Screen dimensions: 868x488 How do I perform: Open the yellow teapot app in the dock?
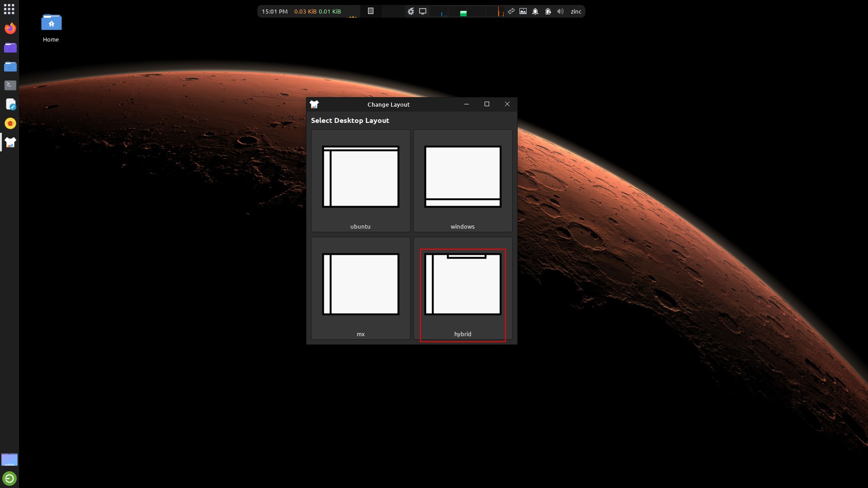click(10, 123)
